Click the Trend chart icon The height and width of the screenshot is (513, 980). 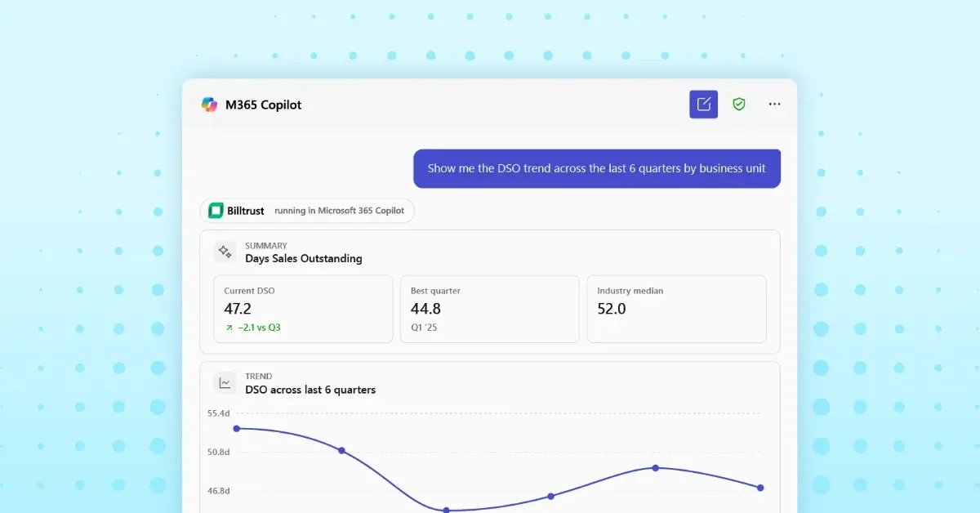point(225,383)
